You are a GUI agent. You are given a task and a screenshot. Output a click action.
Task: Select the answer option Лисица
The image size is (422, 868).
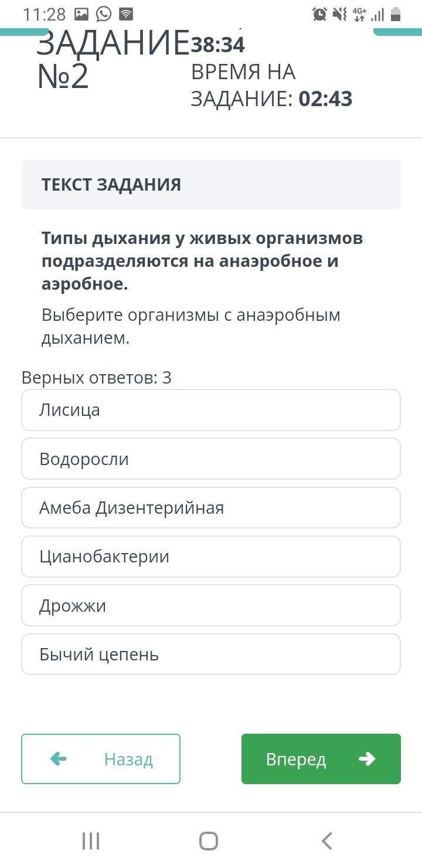click(211, 410)
